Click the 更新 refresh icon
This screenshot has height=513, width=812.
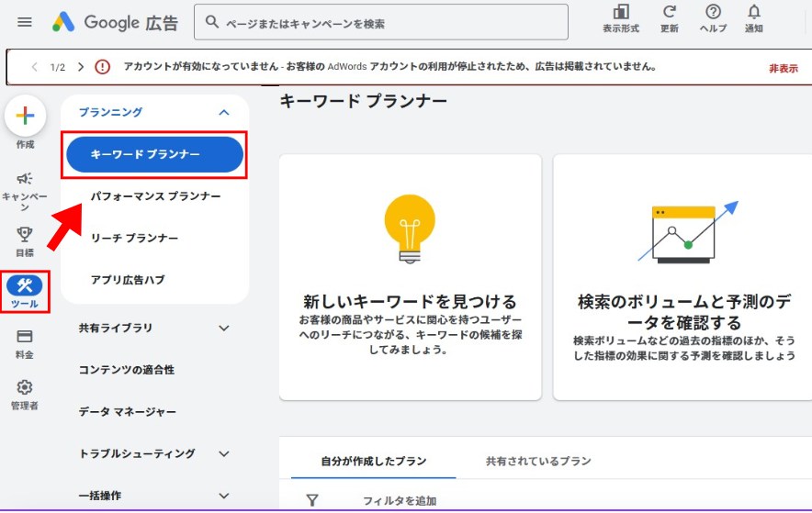(x=670, y=13)
